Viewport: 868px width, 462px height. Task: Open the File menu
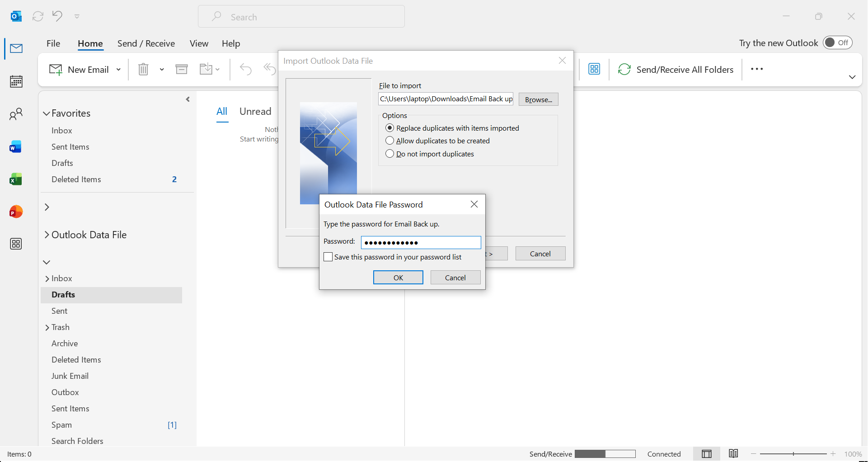click(x=53, y=43)
